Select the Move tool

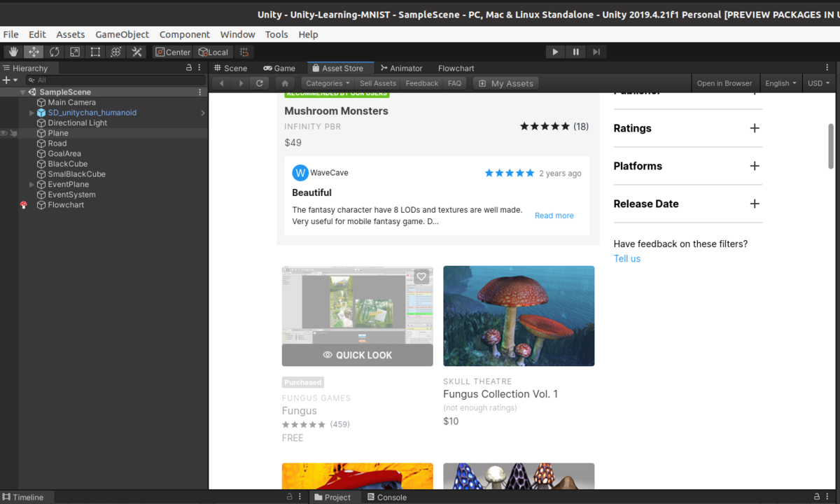[34, 52]
